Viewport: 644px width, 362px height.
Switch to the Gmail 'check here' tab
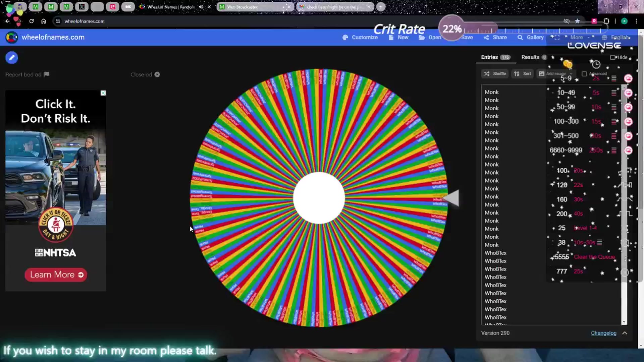335,7
